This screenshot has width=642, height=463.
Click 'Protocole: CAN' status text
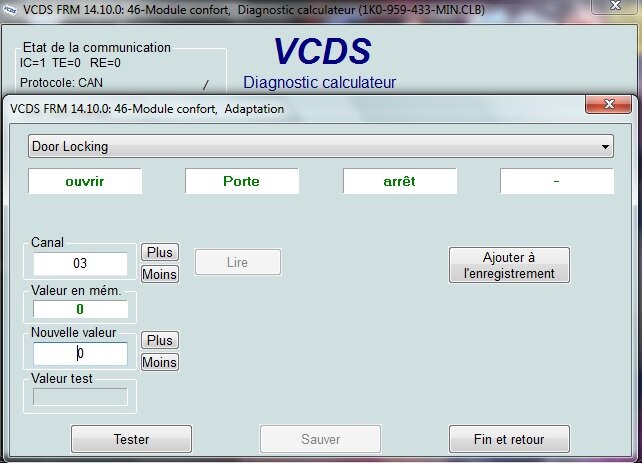coord(61,83)
